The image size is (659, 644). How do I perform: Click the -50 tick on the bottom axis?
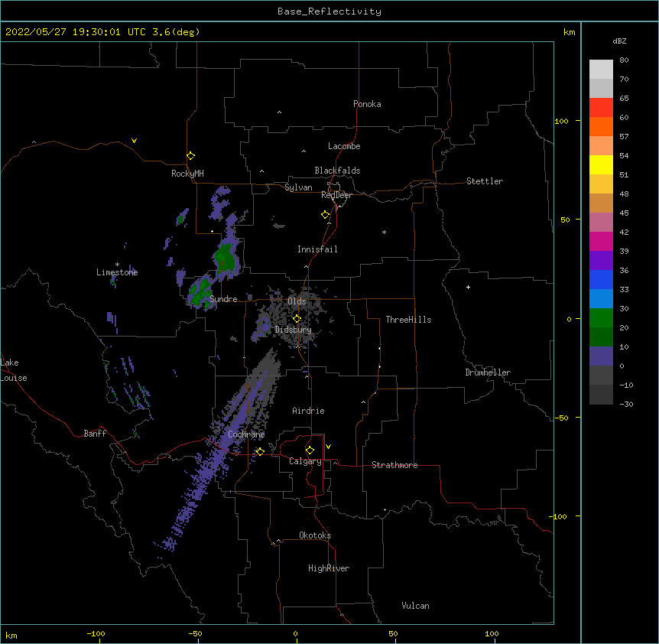[195, 633]
